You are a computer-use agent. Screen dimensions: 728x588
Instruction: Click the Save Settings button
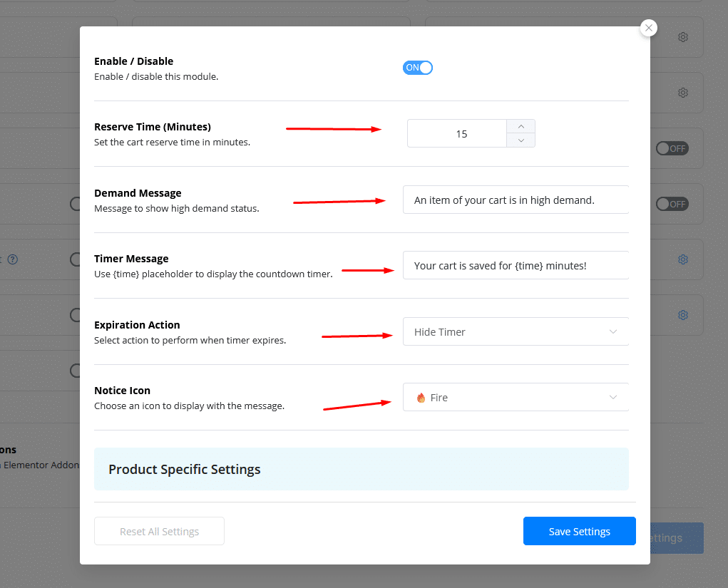[x=579, y=531]
